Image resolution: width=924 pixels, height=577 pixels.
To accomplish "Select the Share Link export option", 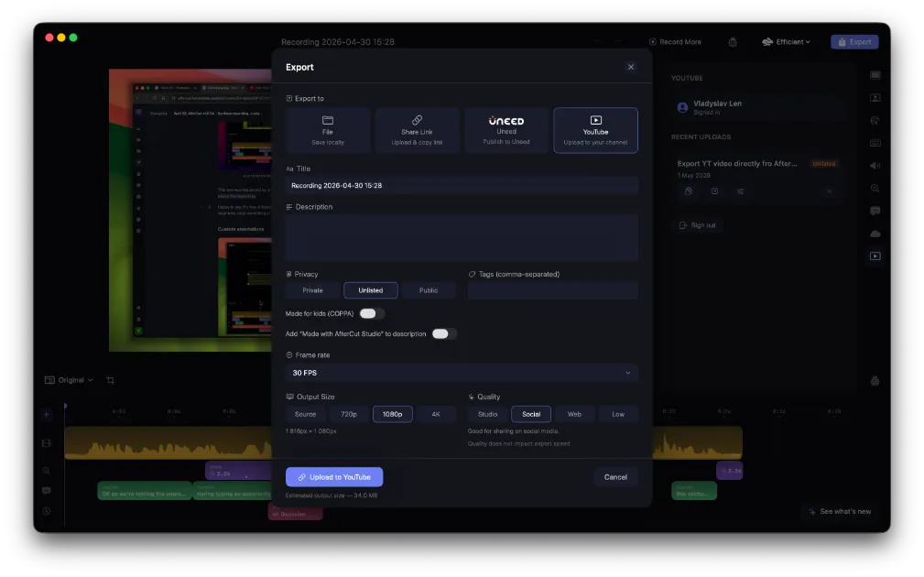I will (x=417, y=130).
